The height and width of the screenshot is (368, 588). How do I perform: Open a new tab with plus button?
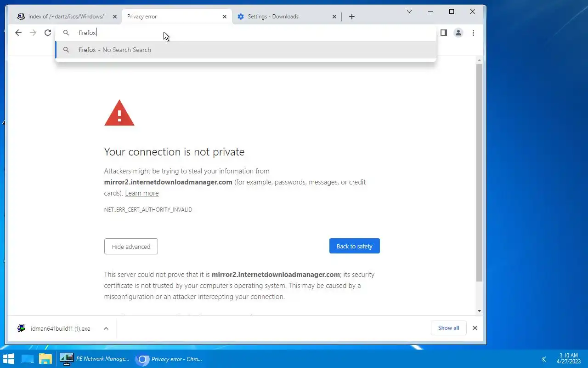point(352,17)
